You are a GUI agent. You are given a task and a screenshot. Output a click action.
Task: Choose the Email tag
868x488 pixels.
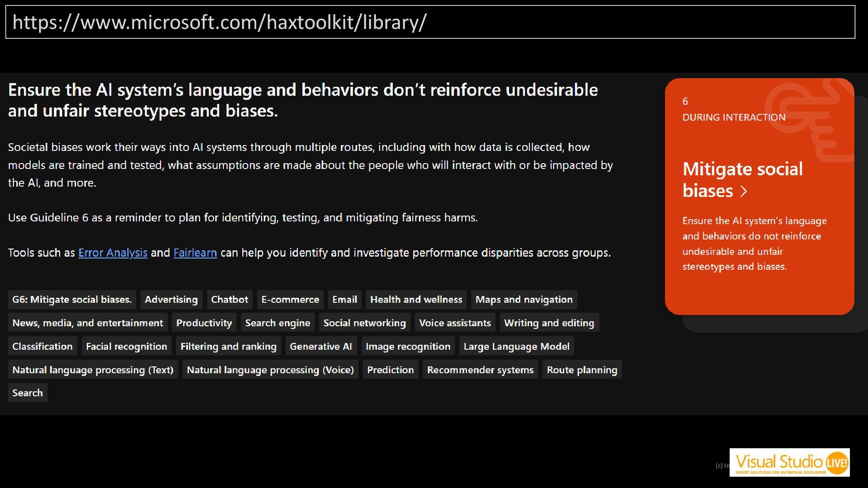[344, 300]
